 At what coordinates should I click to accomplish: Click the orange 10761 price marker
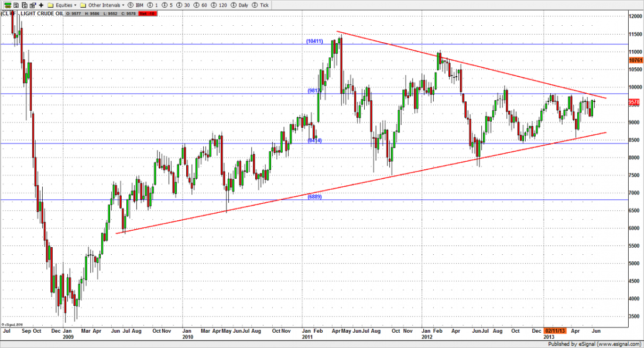[x=635, y=60]
